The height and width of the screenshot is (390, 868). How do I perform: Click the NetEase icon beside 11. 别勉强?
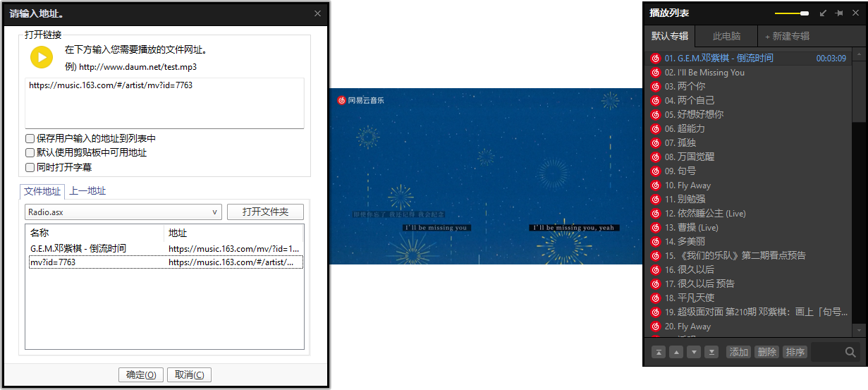655,200
